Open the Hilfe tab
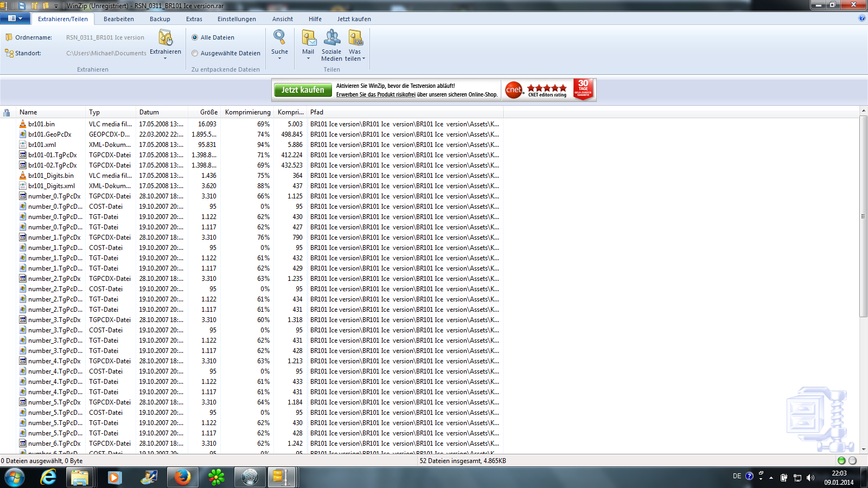Viewport: 868px width, 488px height. coord(315,19)
